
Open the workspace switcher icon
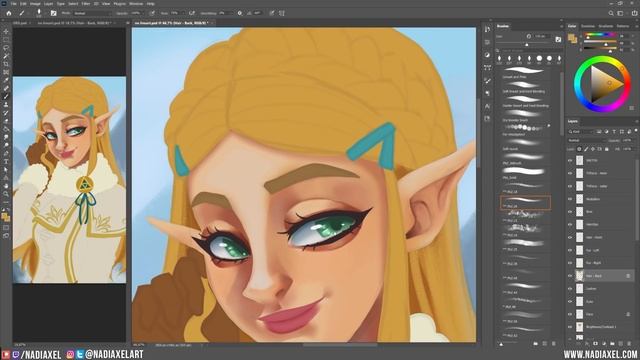point(620,13)
